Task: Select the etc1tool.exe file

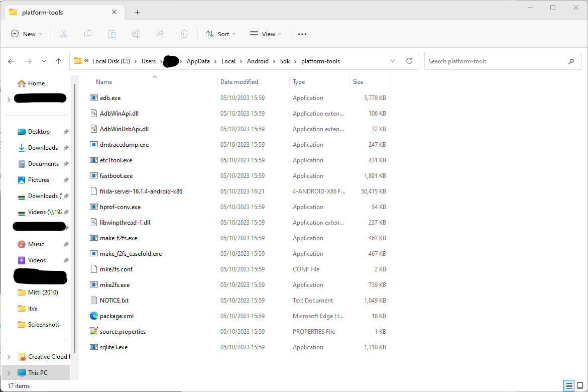Action: (x=116, y=160)
